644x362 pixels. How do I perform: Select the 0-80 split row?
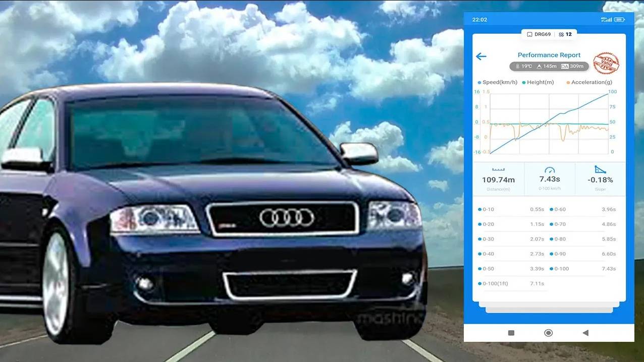click(x=582, y=239)
